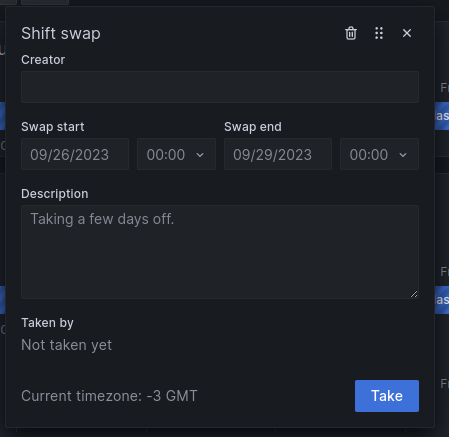This screenshot has width=449, height=437.
Task: Select the 09/26/2023 swap start date
Action: (75, 154)
